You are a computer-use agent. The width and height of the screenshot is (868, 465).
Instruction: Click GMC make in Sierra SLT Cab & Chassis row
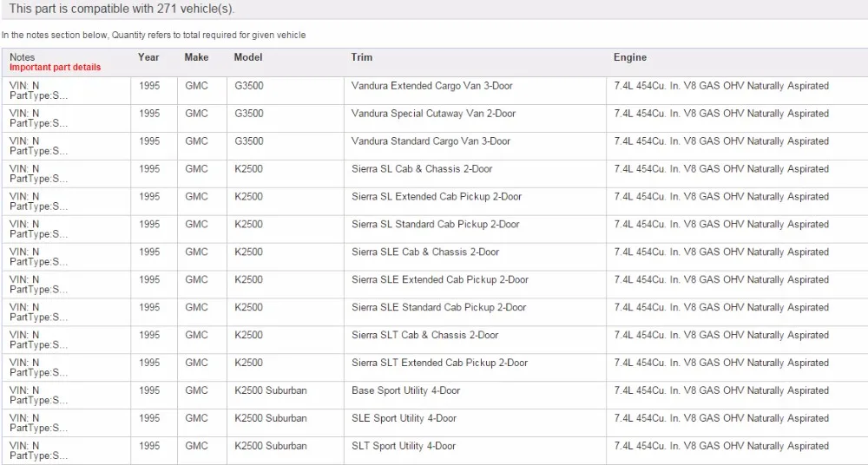point(196,335)
